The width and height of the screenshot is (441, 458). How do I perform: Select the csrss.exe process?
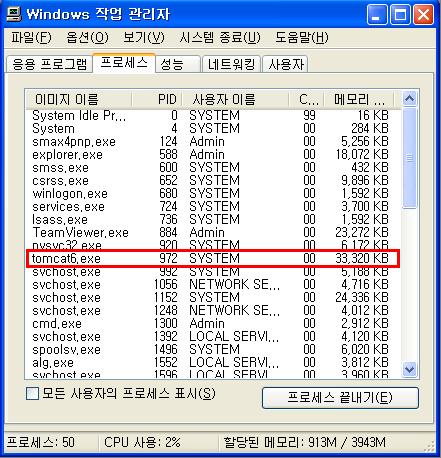(213, 180)
